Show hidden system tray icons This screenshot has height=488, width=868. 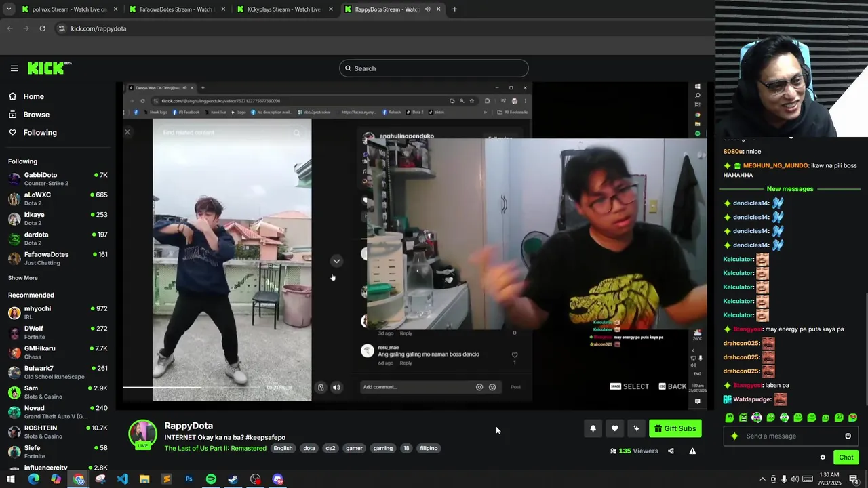pos(762,479)
